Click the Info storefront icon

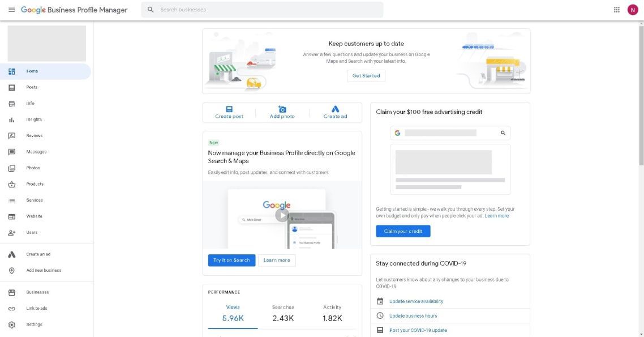coord(11,104)
